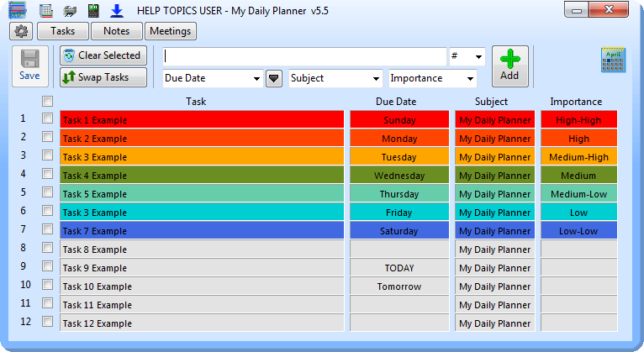Click the Due Date column header
The width and height of the screenshot is (644, 352).
pos(396,102)
